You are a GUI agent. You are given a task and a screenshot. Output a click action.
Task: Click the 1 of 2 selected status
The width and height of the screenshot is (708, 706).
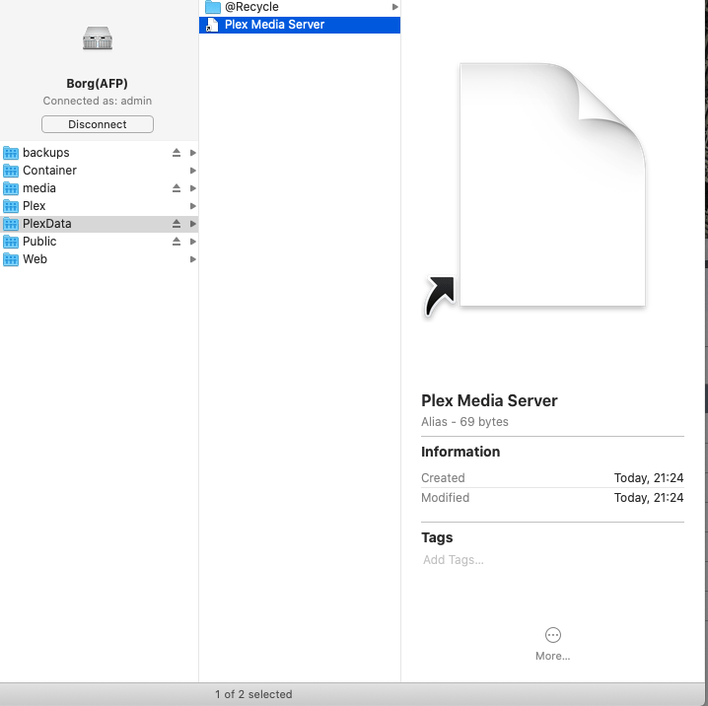pos(253,694)
